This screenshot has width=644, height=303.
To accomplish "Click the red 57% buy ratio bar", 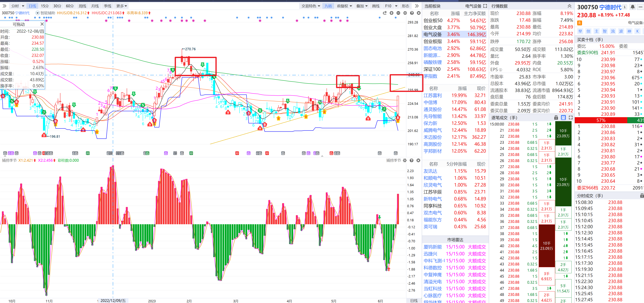I will pos(601,120).
